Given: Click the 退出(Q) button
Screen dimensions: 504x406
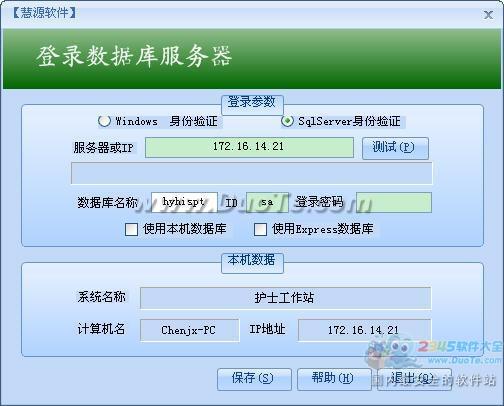Looking at the screenshot, I should (x=414, y=379).
